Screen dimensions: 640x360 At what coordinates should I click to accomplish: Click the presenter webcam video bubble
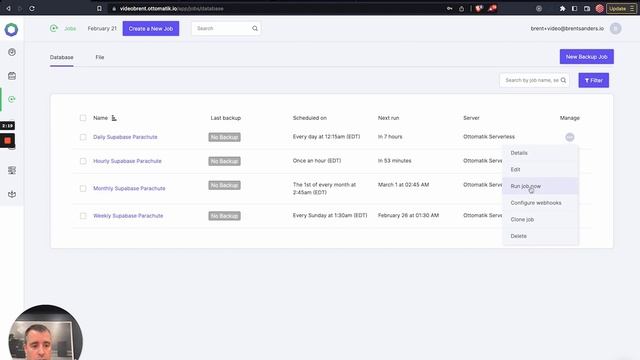point(45,333)
